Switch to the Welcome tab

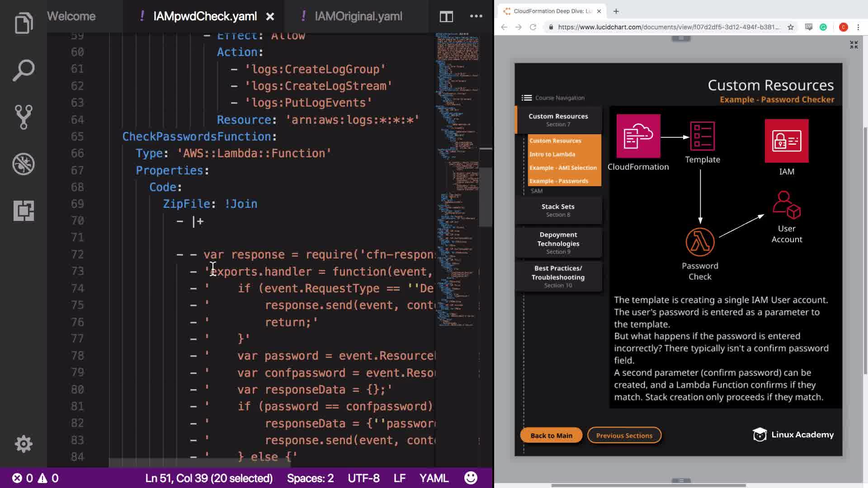(x=71, y=17)
